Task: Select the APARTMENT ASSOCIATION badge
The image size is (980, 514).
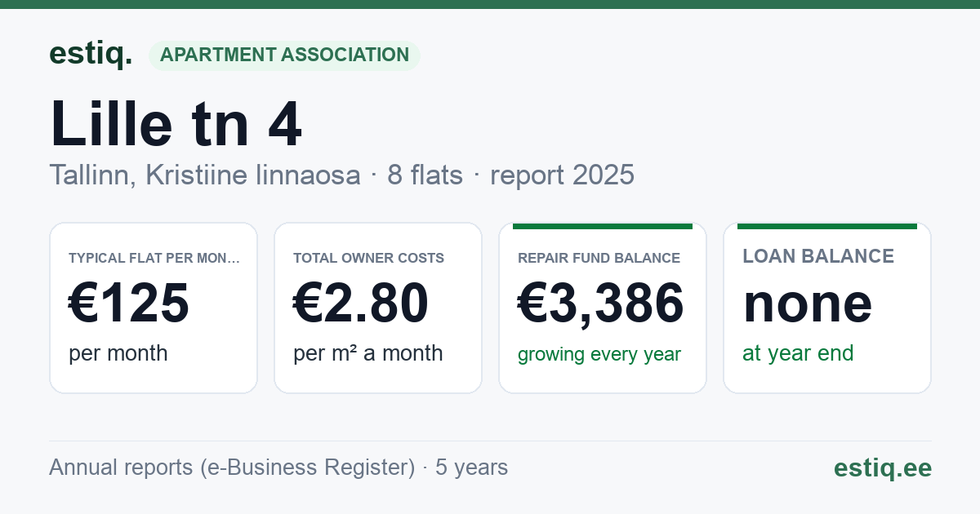Action: (x=284, y=55)
